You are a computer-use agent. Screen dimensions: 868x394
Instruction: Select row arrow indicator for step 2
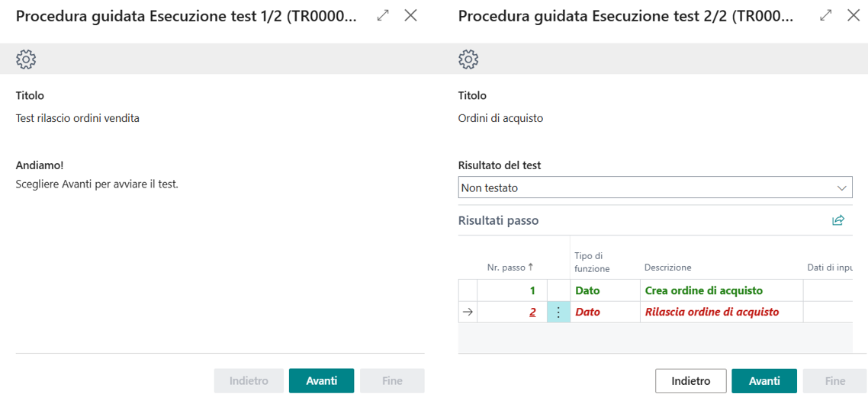[x=468, y=312]
